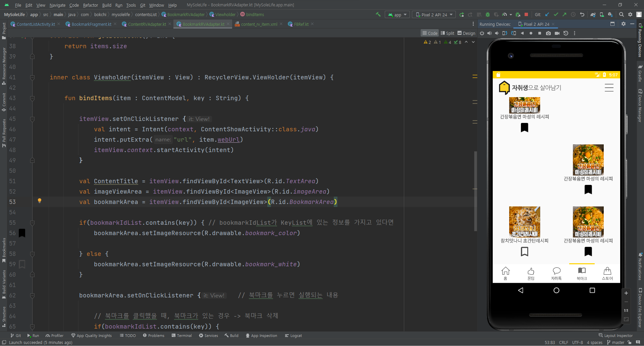Rotate the emulator left icon
The image size is (644, 346).
504,33
